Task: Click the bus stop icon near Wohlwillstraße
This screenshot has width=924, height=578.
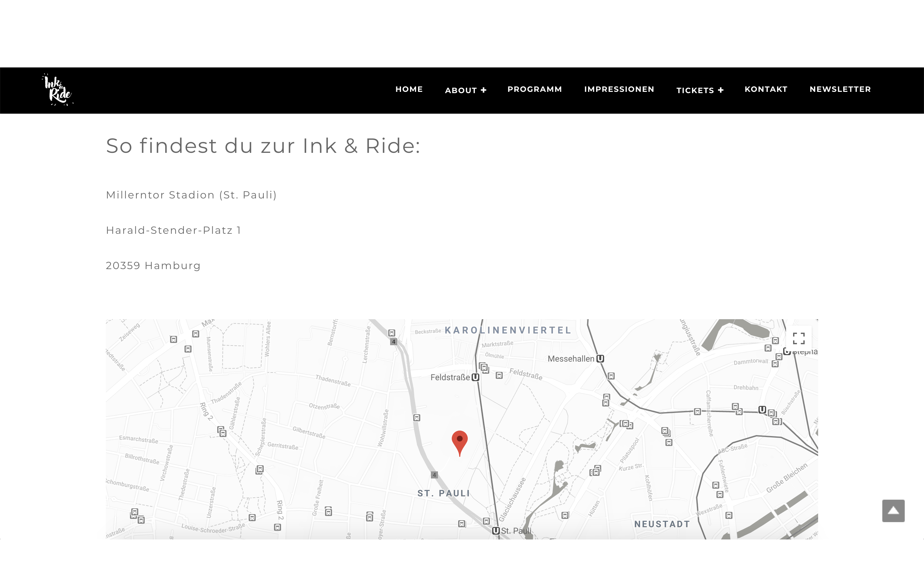Action: coord(416,418)
